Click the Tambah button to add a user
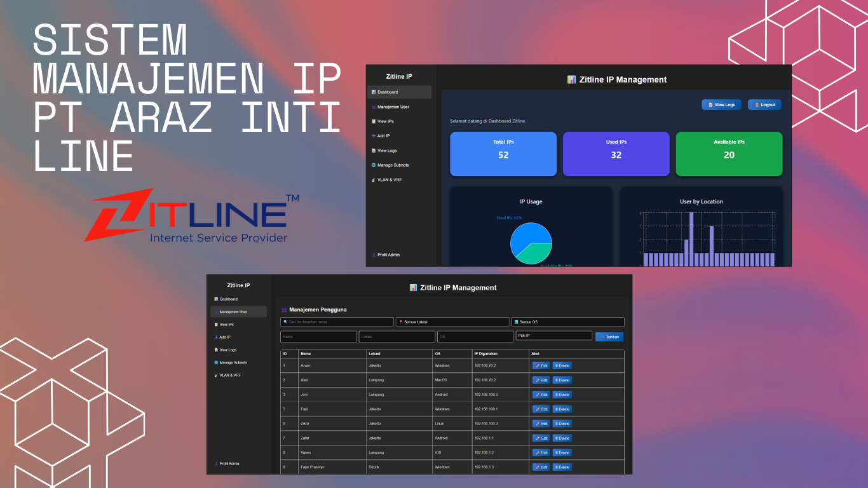 point(609,337)
